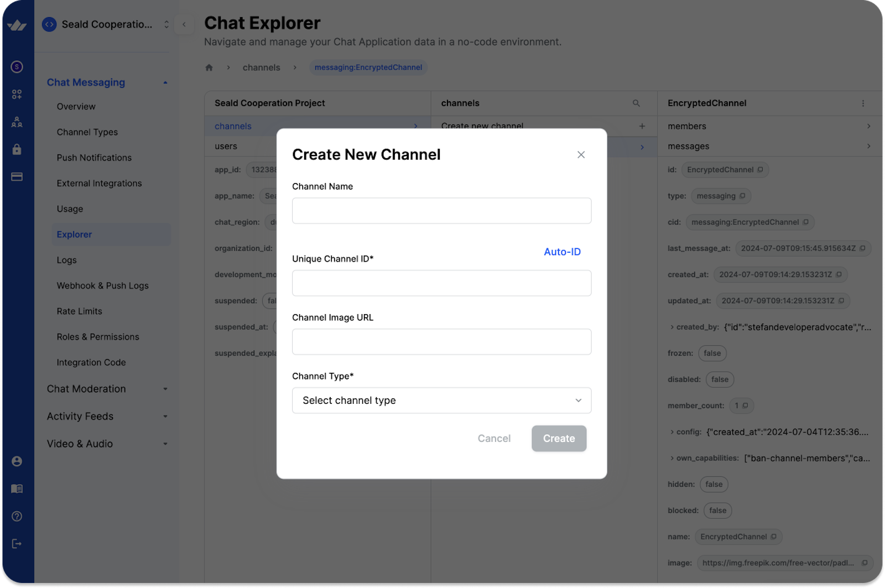885x588 pixels.
Task: Click the help question-mark icon
Action: (17, 516)
